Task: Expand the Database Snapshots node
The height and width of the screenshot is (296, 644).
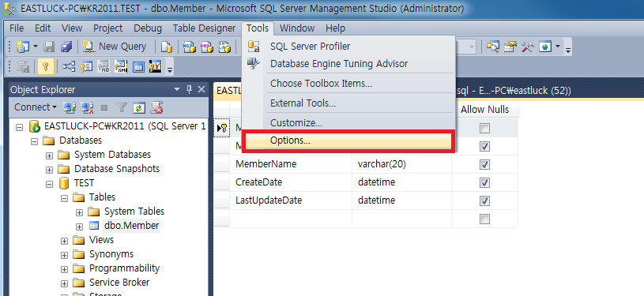Action: [49, 170]
